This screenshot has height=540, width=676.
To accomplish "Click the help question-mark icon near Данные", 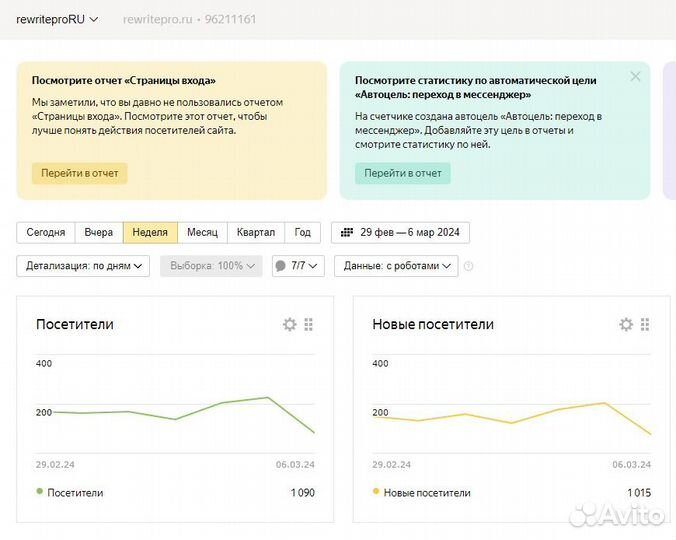I will click(468, 266).
